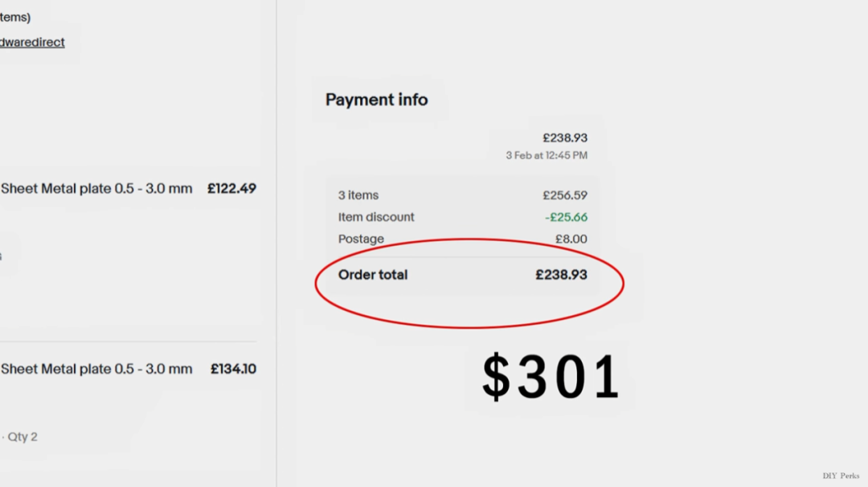Click the green -£25.66 discount value
The height and width of the screenshot is (487, 868).
566,217
